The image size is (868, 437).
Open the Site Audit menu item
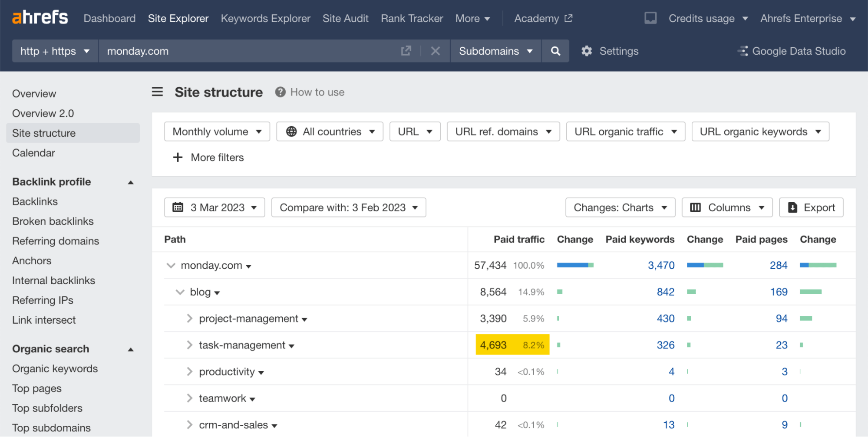(x=345, y=18)
